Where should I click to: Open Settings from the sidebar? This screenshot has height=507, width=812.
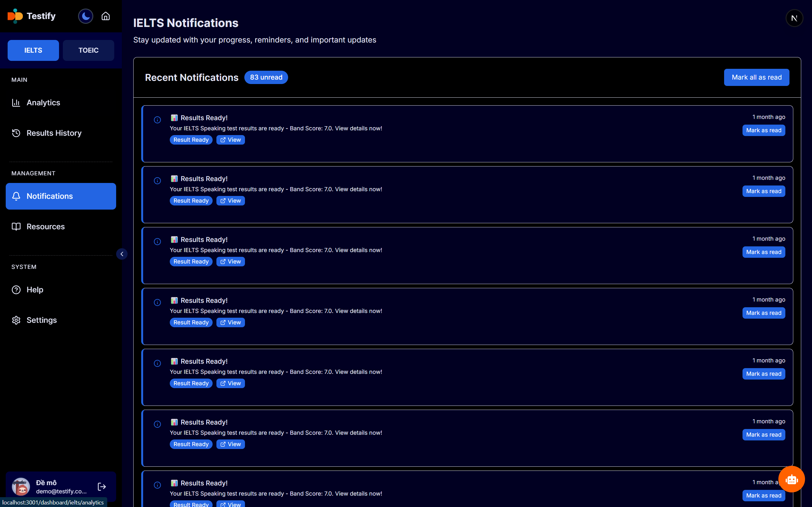pos(42,320)
